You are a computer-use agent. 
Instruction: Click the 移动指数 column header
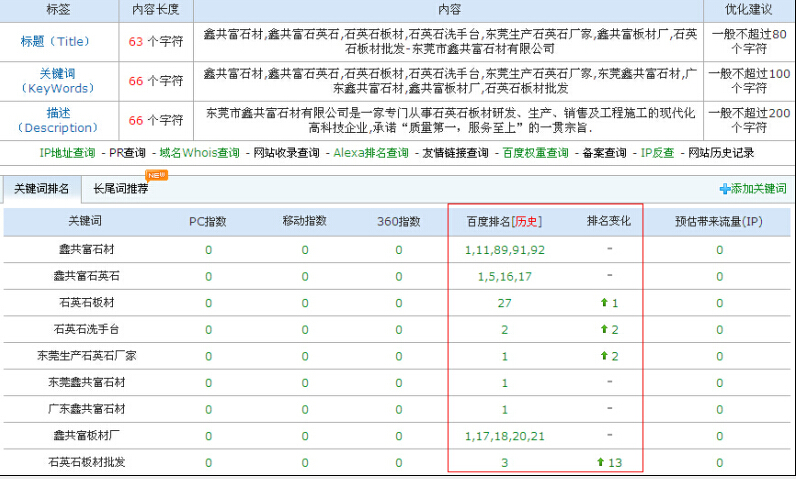305,221
